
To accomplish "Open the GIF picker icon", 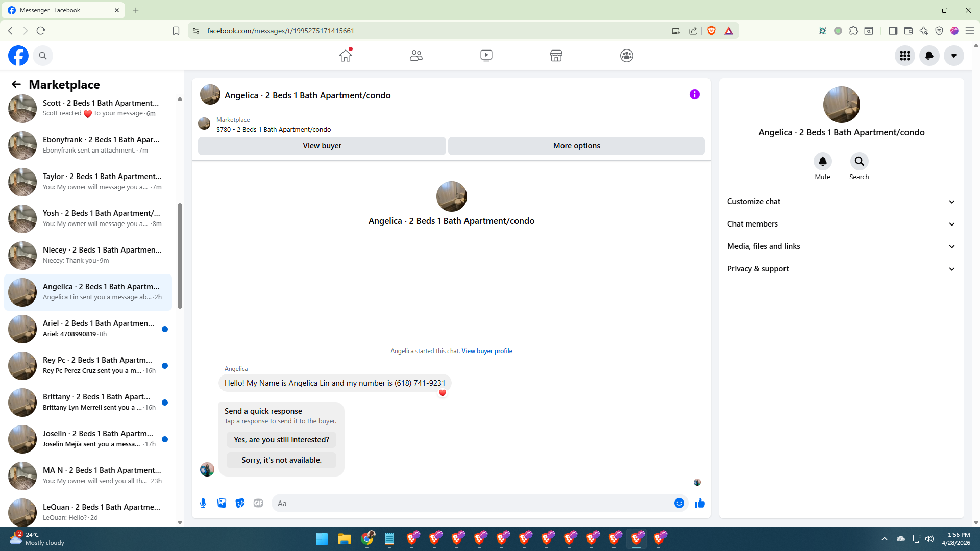I will [258, 503].
